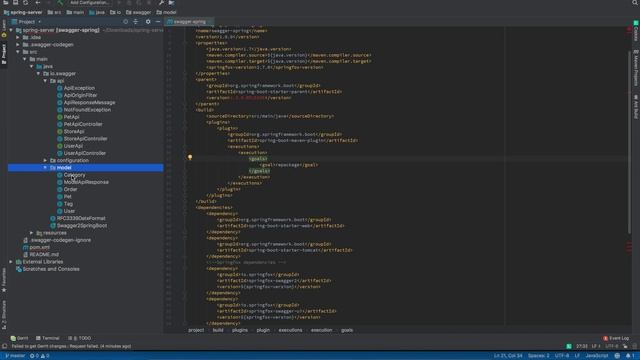Collapse the src folder
Viewport: 640px width, 360px height.
[x=18, y=52]
